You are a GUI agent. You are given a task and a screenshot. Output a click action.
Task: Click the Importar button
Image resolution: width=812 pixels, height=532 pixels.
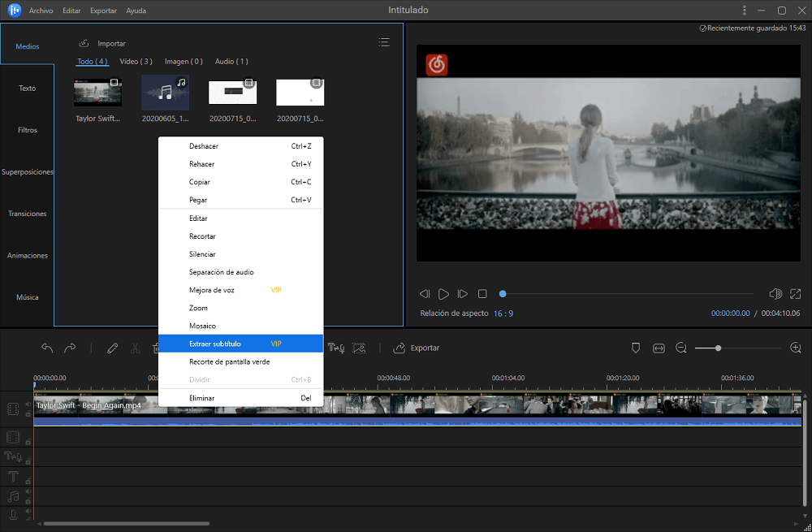[x=102, y=44]
